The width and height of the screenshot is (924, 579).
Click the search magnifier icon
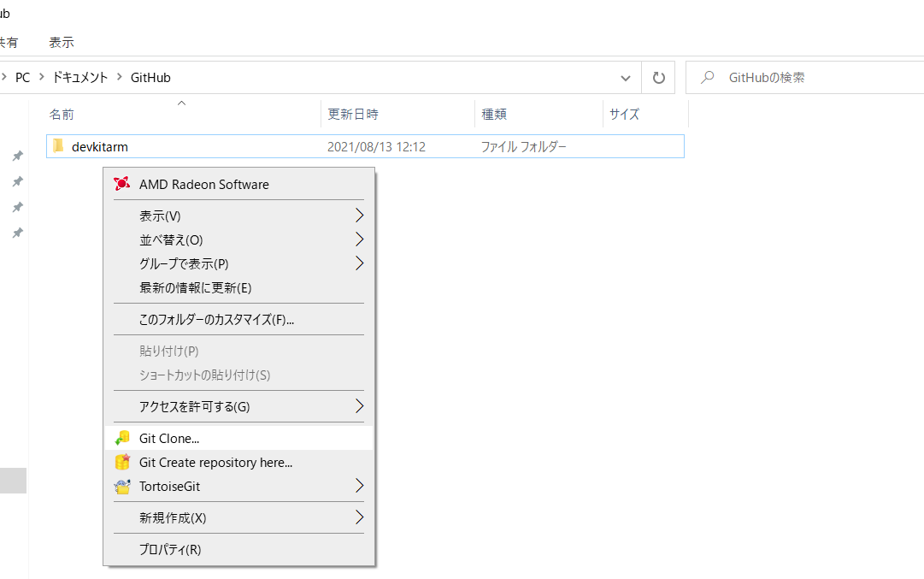(x=707, y=77)
